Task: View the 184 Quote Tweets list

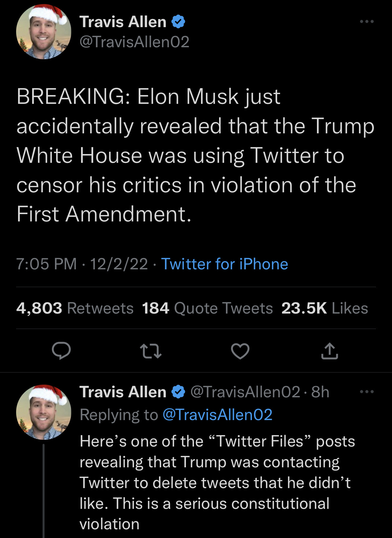Action: click(x=207, y=308)
